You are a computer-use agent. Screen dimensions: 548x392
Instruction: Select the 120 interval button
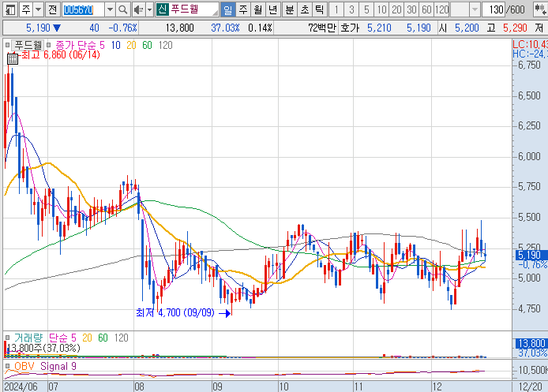click(441, 9)
